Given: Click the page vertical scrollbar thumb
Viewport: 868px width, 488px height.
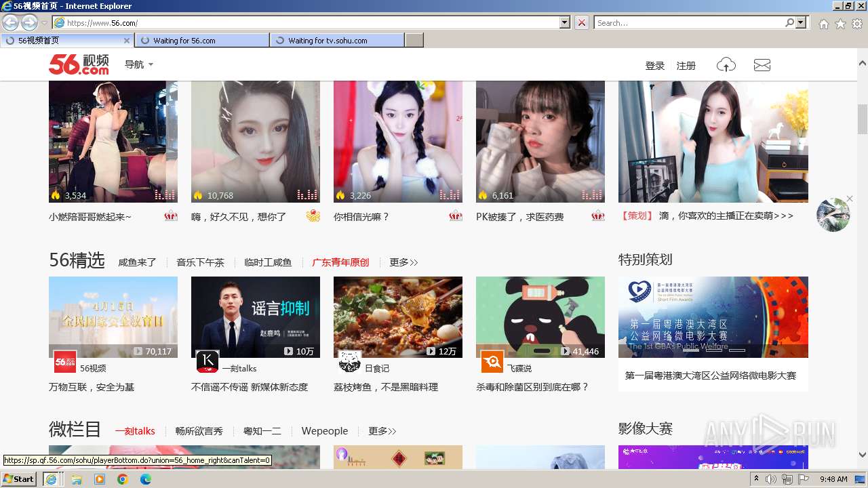Looking at the screenshot, I should tap(863, 120).
